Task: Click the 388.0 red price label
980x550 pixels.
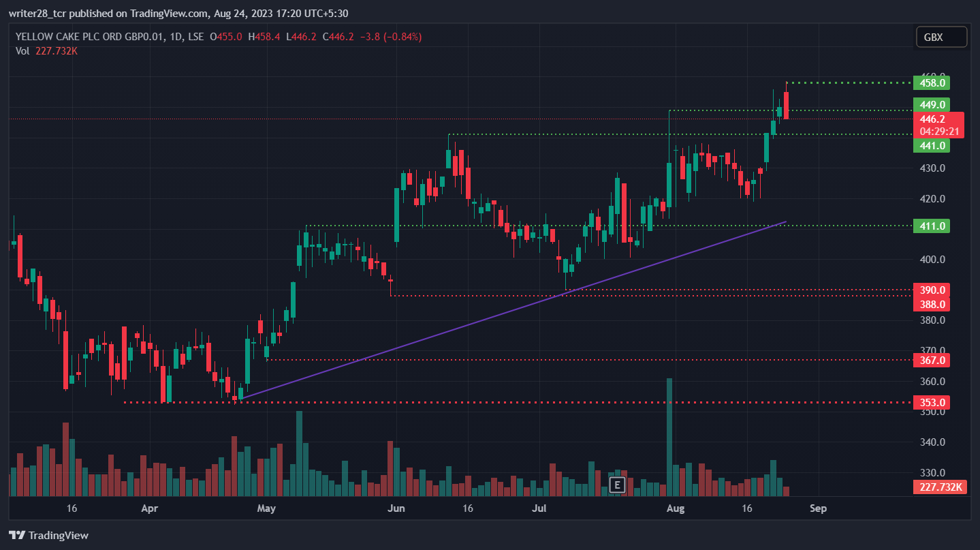Action: click(932, 304)
